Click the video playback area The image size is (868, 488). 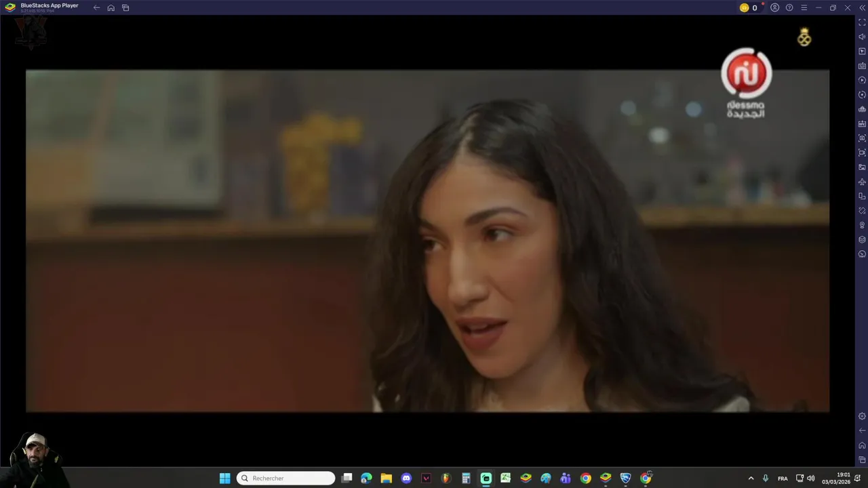click(427, 241)
